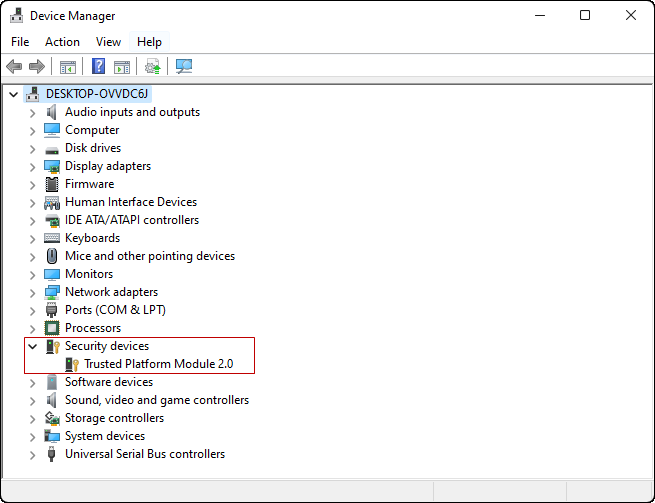
Task: Select the Mice and other pointing devices label
Action: (x=150, y=256)
